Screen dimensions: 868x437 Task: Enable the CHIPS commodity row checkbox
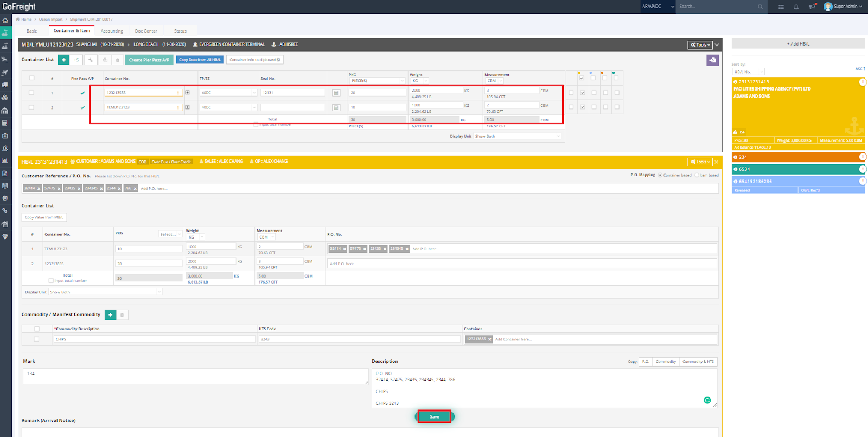[36, 339]
